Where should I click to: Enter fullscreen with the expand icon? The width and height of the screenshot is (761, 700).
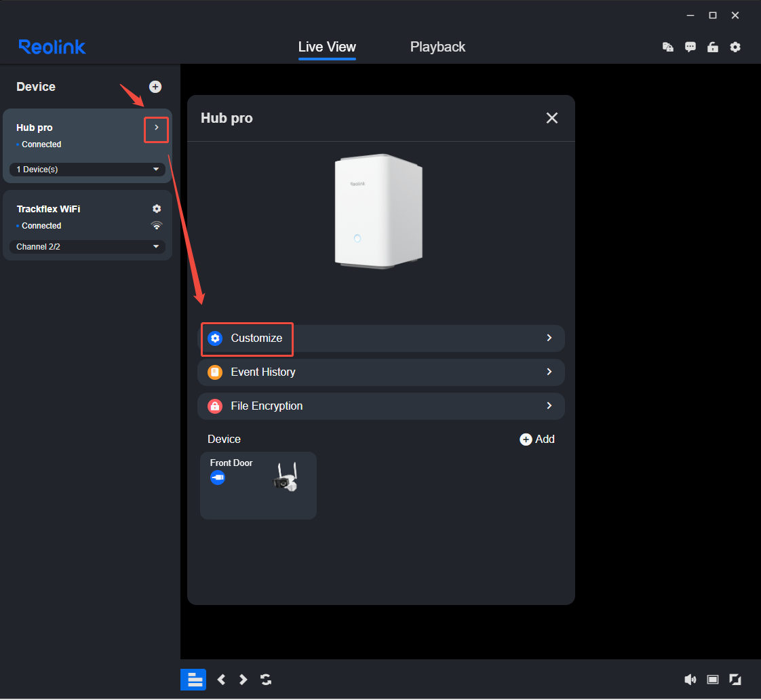[x=735, y=680]
